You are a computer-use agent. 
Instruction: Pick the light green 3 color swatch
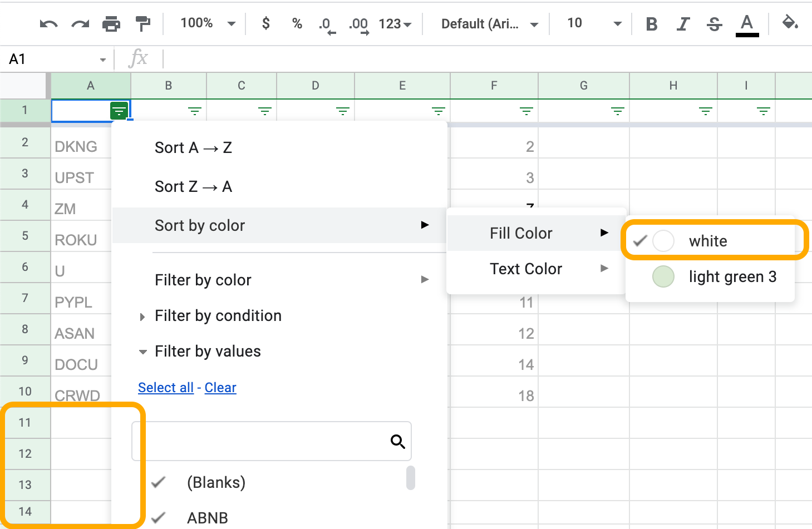(663, 276)
